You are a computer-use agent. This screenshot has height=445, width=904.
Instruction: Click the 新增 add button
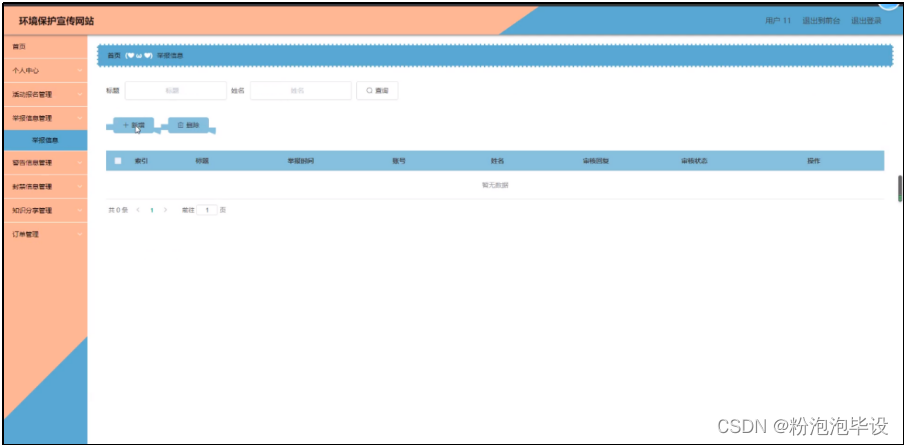click(x=134, y=125)
